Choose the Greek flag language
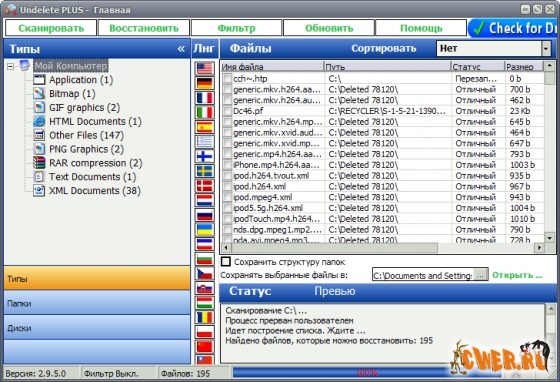Viewport: 560px width, 382px height. [x=205, y=141]
